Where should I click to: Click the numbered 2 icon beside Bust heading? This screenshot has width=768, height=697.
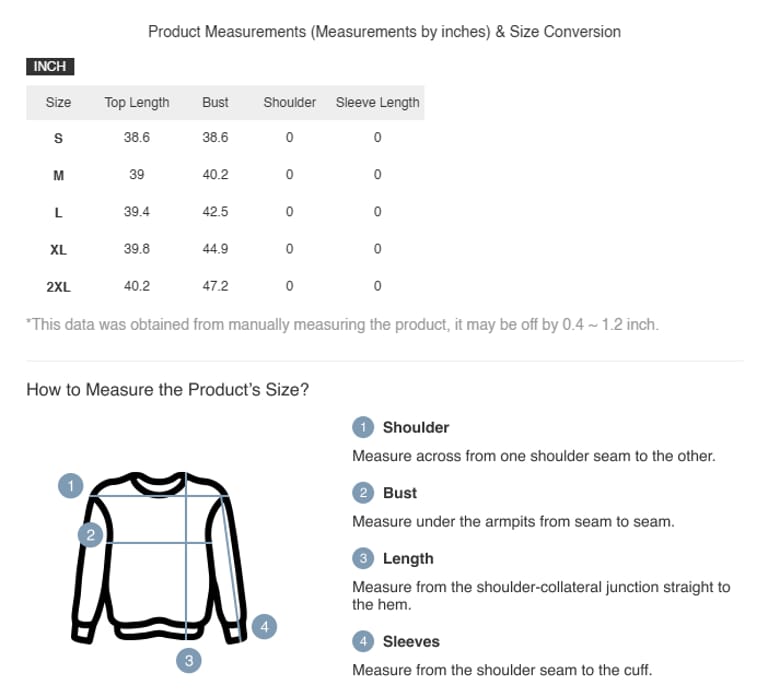(x=363, y=493)
